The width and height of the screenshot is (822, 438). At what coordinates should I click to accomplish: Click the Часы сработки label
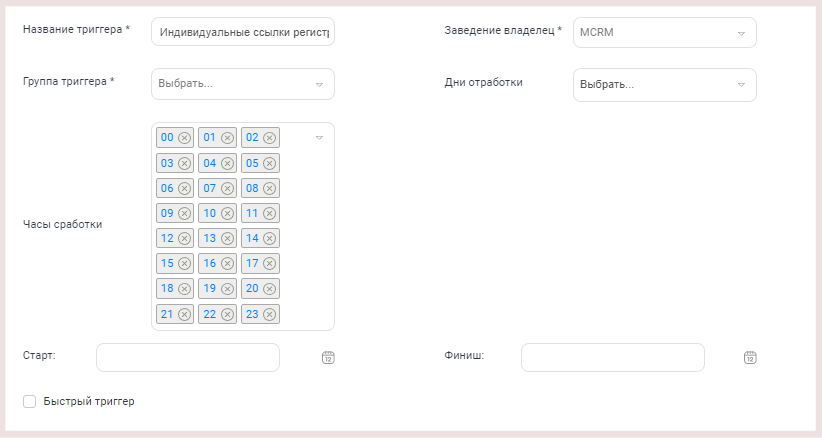62,224
